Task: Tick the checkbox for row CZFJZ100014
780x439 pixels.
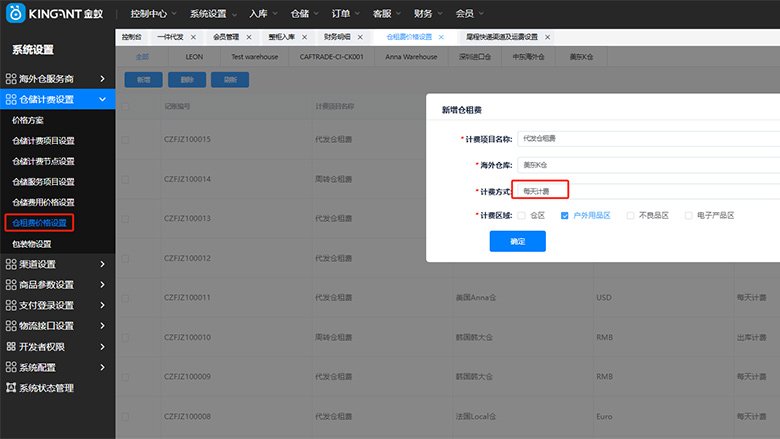Action: point(125,179)
